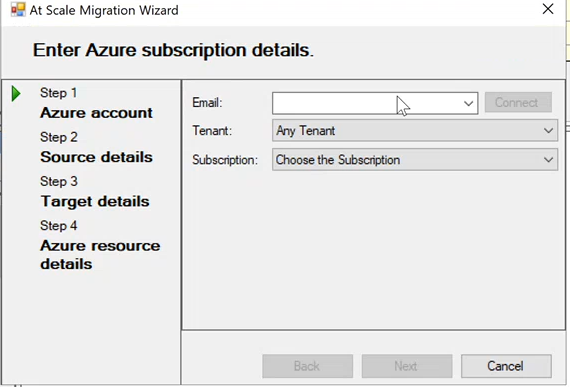Select Step 4 Azure resource details heading
The height and width of the screenshot is (387, 570).
(x=100, y=255)
